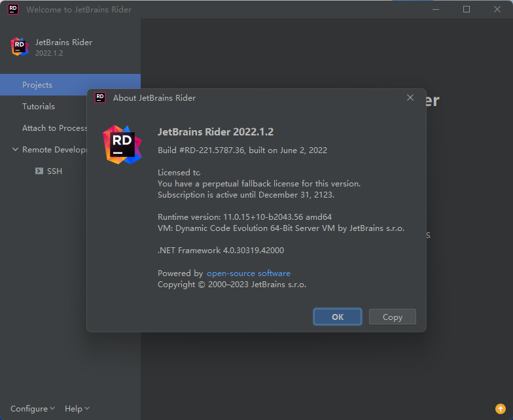The height and width of the screenshot is (420, 513).
Task: Click the VM: Dynamic Code Evolution line
Action: tap(281, 228)
